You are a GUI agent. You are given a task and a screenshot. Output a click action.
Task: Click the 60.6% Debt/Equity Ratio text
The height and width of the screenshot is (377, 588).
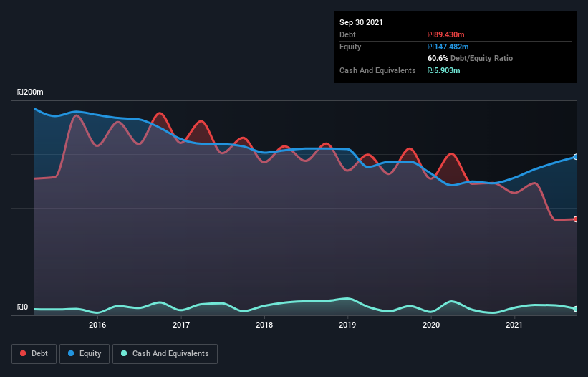pos(471,58)
